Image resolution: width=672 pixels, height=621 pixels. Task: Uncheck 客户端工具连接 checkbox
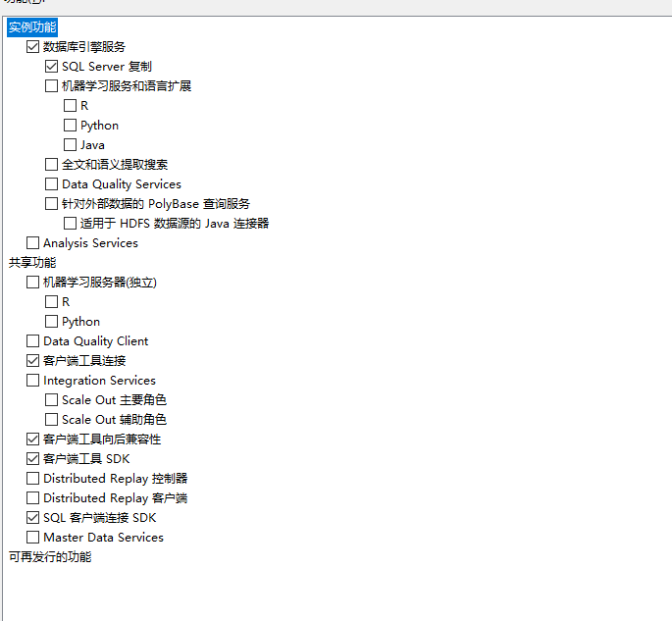[33, 361]
